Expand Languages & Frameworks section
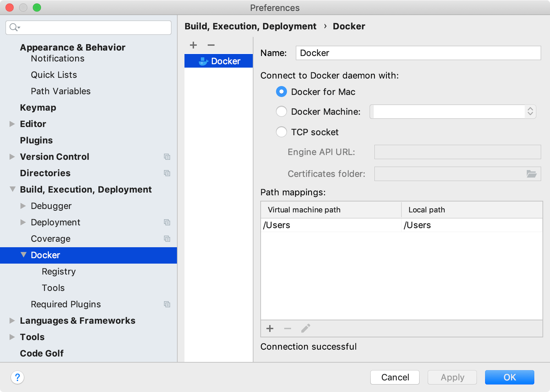This screenshot has width=550, height=392. point(12,321)
